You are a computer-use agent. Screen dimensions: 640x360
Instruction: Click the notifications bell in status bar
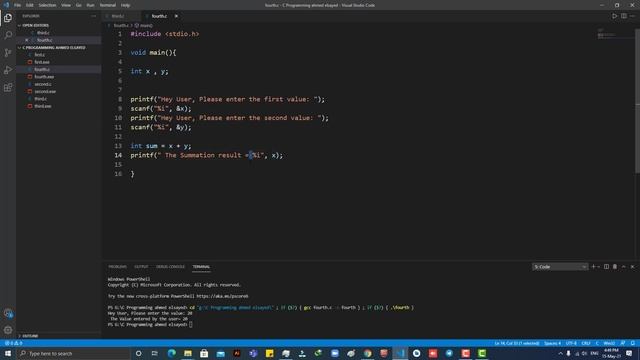tap(633, 343)
